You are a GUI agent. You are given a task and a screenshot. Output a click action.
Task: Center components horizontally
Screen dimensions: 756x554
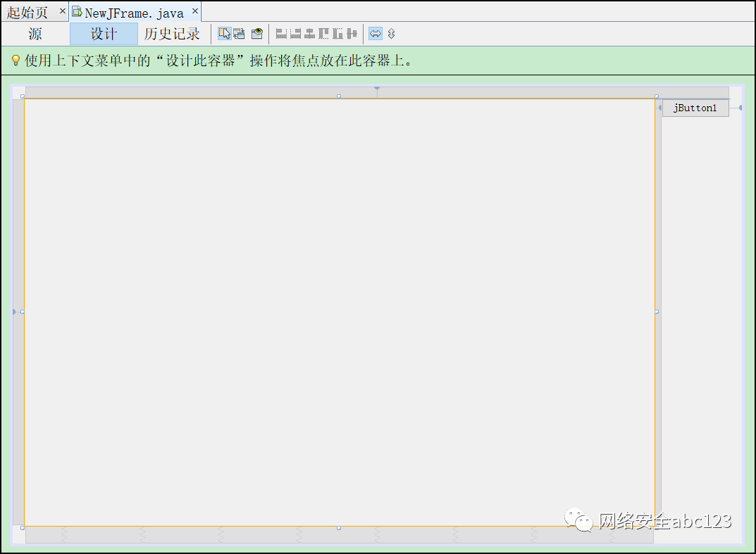pyautogui.click(x=309, y=33)
